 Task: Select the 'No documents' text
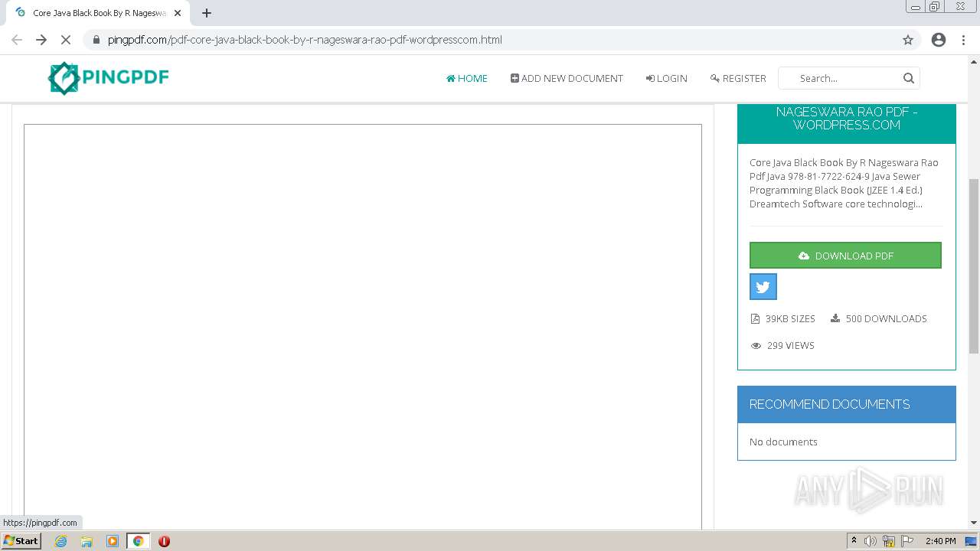click(x=783, y=442)
